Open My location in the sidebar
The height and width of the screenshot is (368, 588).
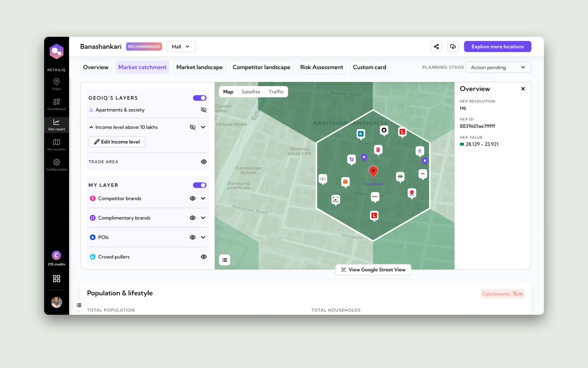56,145
